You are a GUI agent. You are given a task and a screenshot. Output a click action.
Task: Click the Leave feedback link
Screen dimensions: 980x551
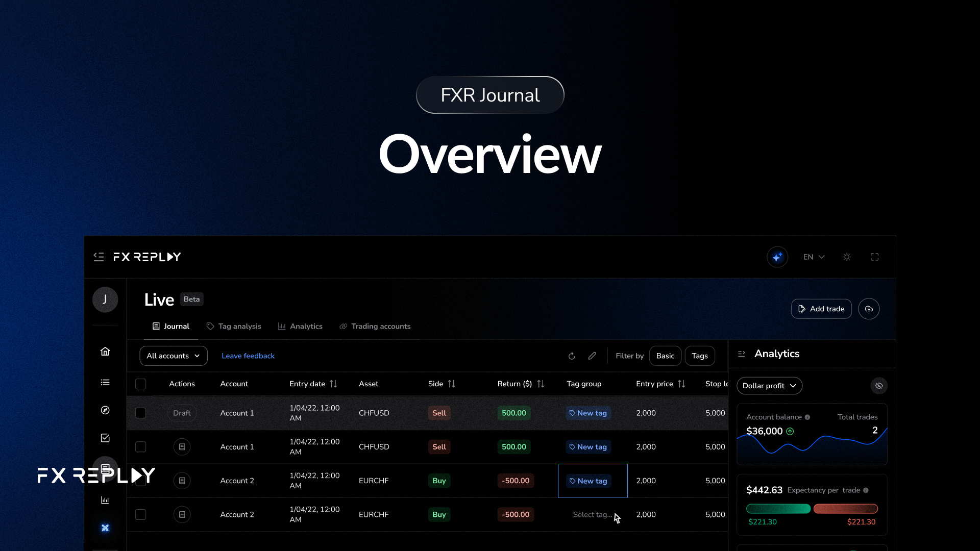coord(248,356)
